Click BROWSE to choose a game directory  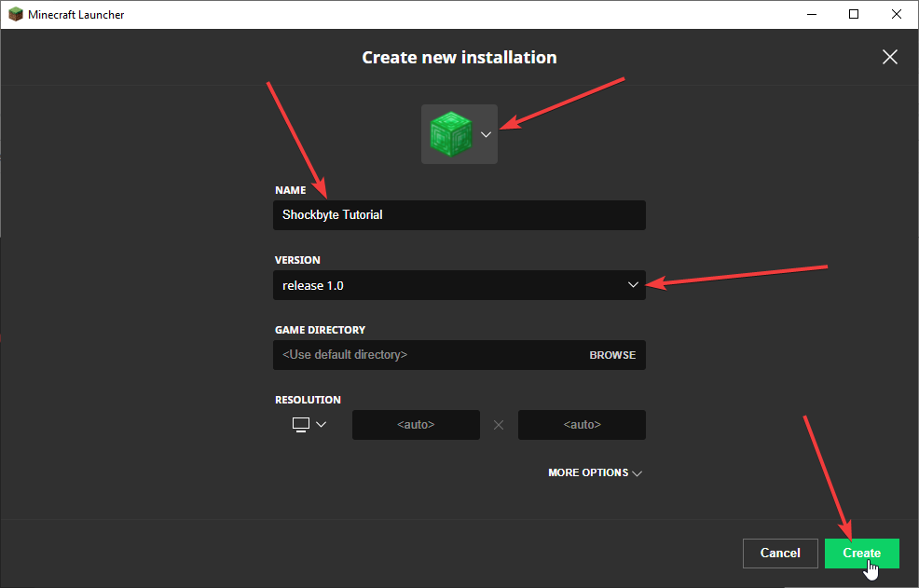612,355
